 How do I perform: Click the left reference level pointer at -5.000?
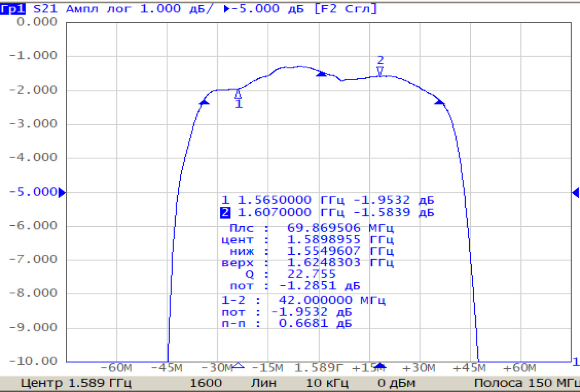pos(61,193)
